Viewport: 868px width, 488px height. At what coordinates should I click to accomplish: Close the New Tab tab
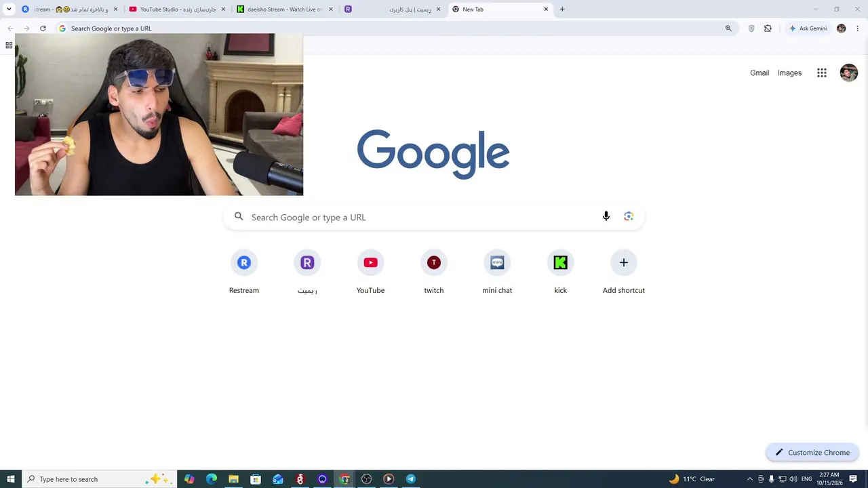(x=546, y=9)
